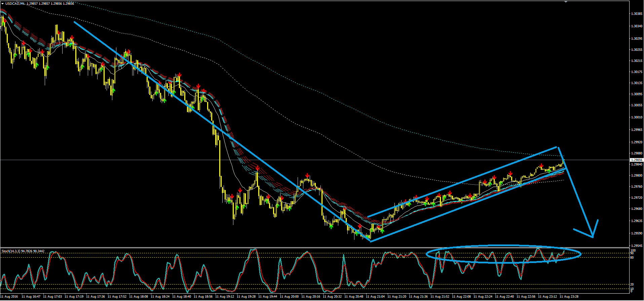Click the 1.30295 price axis label

pos(637,38)
